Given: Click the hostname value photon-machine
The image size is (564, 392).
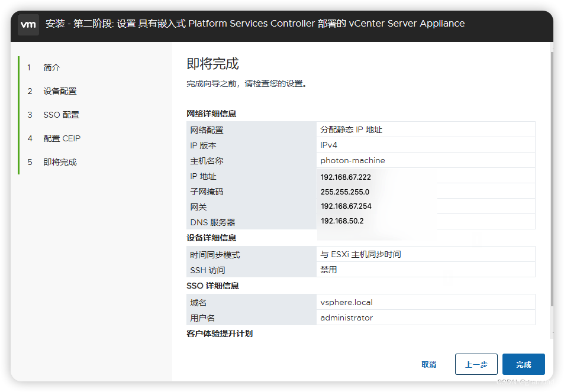Looking at the screenshot, I should point(353,161).
